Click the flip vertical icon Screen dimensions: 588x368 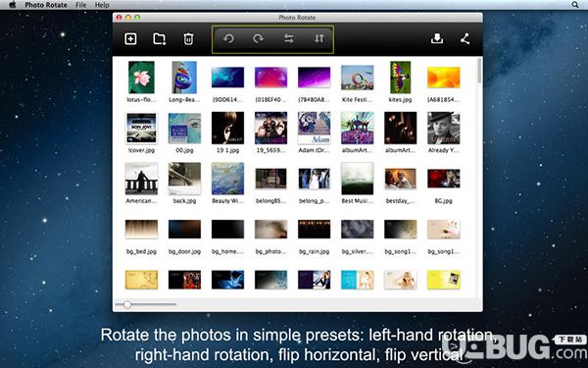click(319, 38)
